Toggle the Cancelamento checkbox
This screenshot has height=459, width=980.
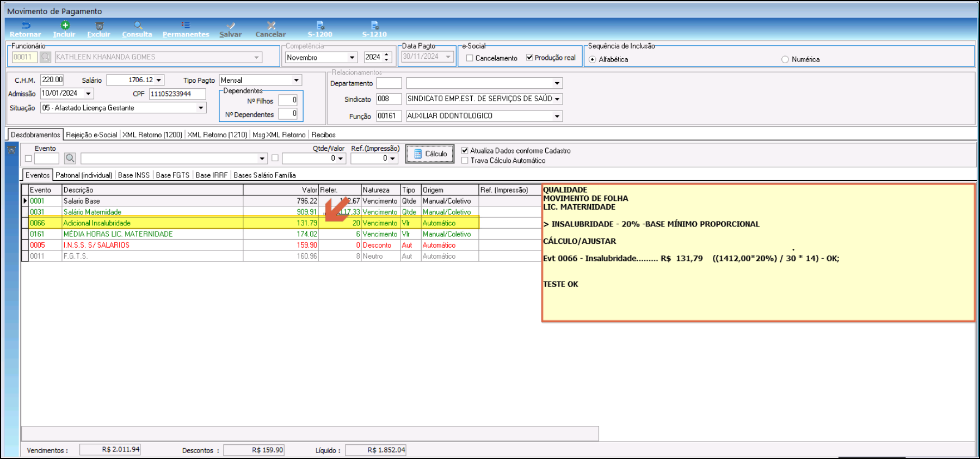click(470, 58)
